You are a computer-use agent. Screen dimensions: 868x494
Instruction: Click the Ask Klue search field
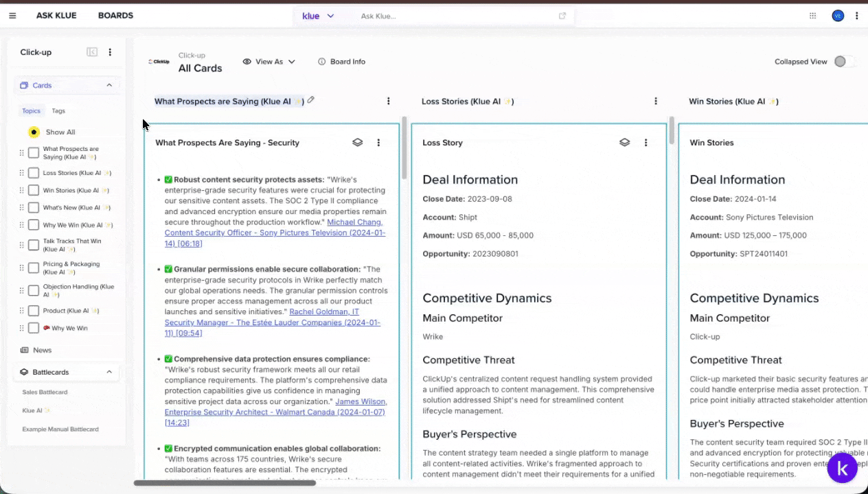453,16
